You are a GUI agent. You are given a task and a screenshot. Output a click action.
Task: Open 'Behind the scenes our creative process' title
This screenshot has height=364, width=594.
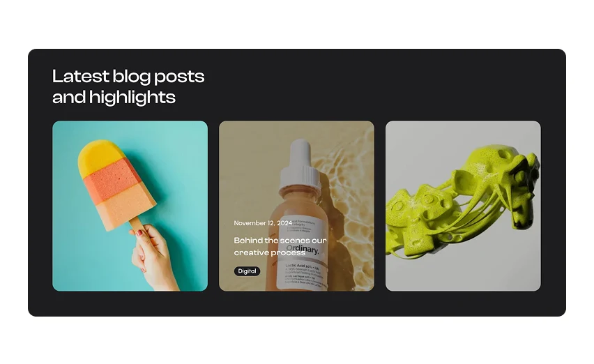coord(280,246)
